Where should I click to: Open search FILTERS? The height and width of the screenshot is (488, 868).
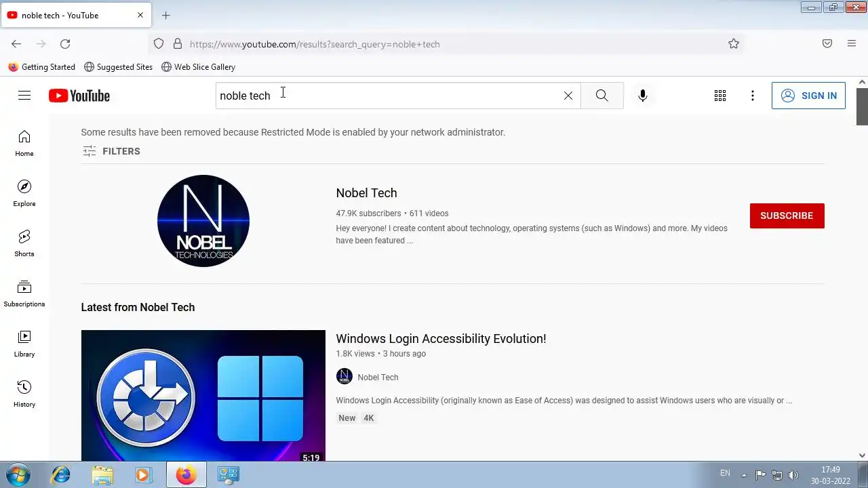(x=111, y=151)
